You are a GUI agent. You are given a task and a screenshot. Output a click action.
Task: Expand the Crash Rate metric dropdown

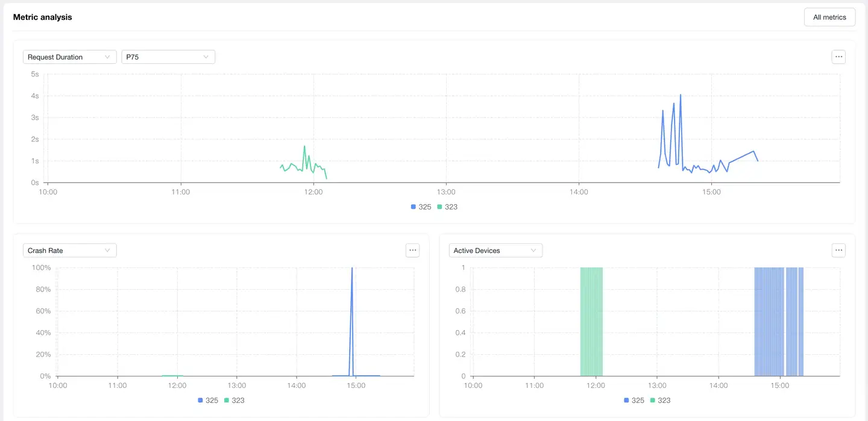[x=69, y=251]
